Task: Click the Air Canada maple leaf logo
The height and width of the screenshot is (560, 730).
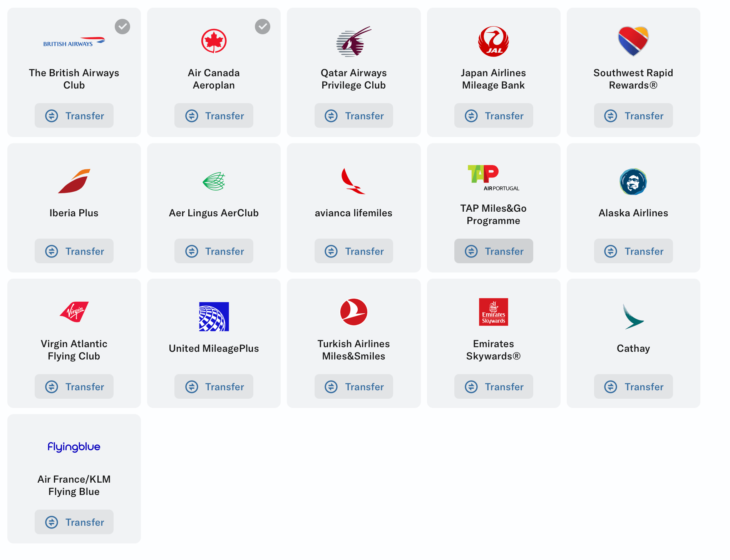Action: [214, 41]
